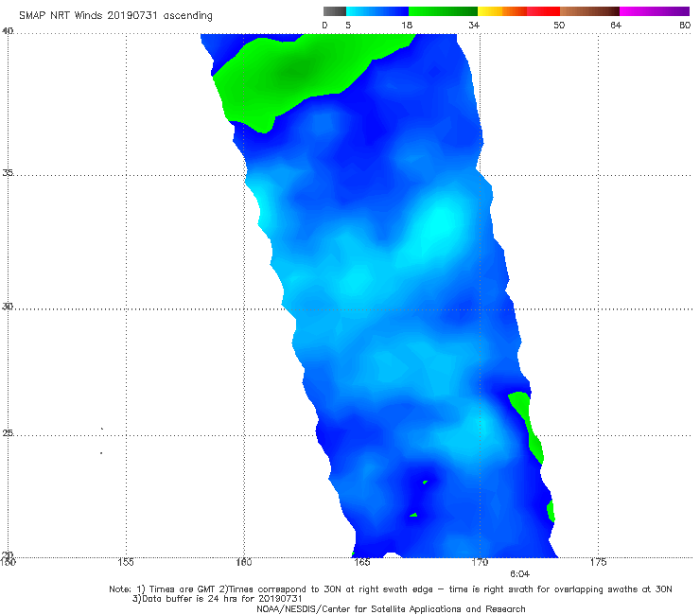700x615 pixels.
Task: Click the cyan low-wind patch near 33N 168E
Action: click(440, 223)
